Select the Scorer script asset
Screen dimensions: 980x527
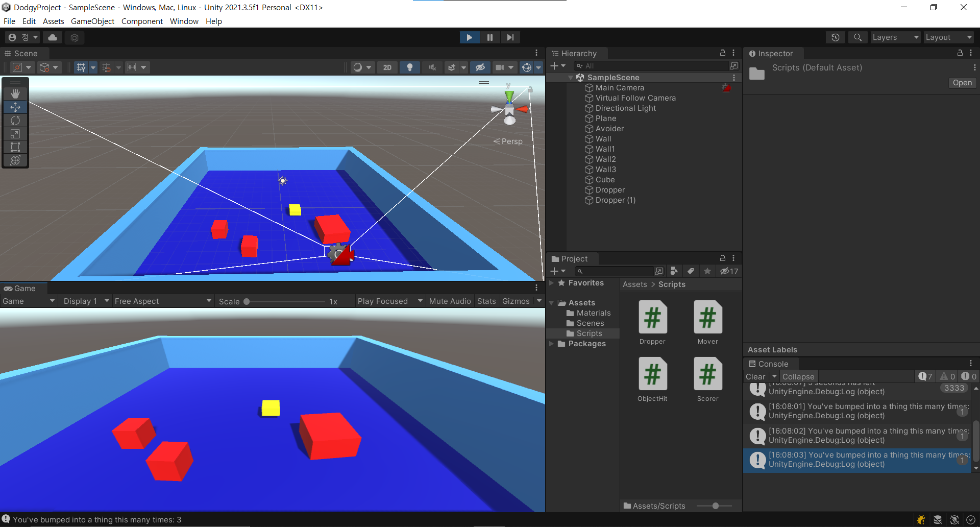[x=707, y=379]
